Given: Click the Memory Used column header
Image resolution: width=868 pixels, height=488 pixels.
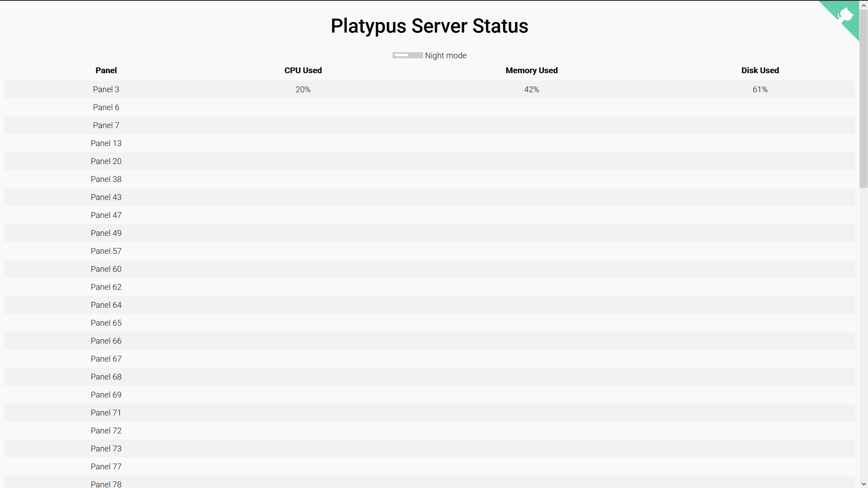Looking at the screenshot, I should click(x=531, y=70).
